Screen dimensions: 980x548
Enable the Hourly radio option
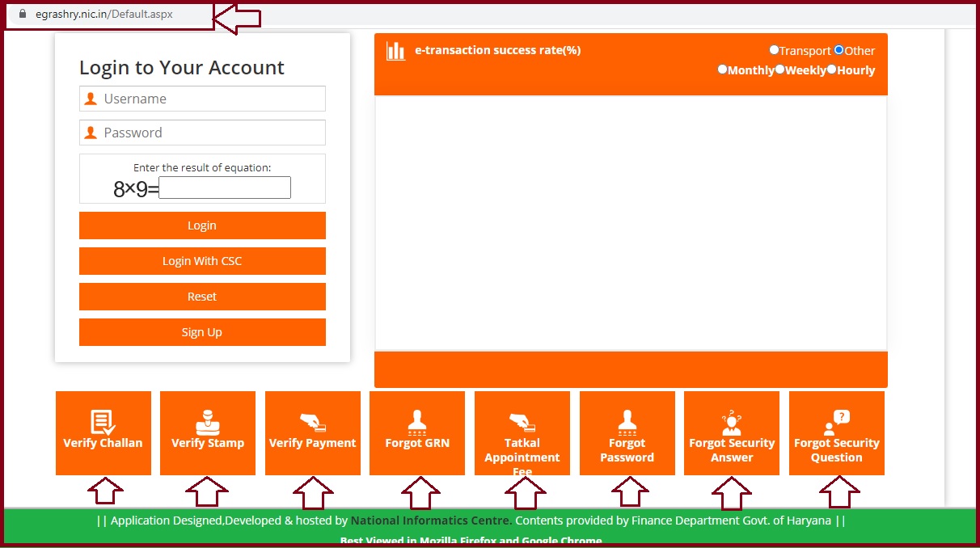(x=832, y=70)
